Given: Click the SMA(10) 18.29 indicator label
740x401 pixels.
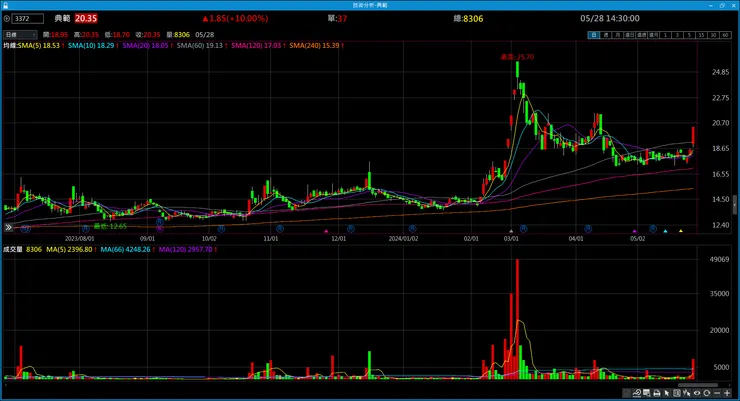Looking at the screenshot, I should point(91,46).
